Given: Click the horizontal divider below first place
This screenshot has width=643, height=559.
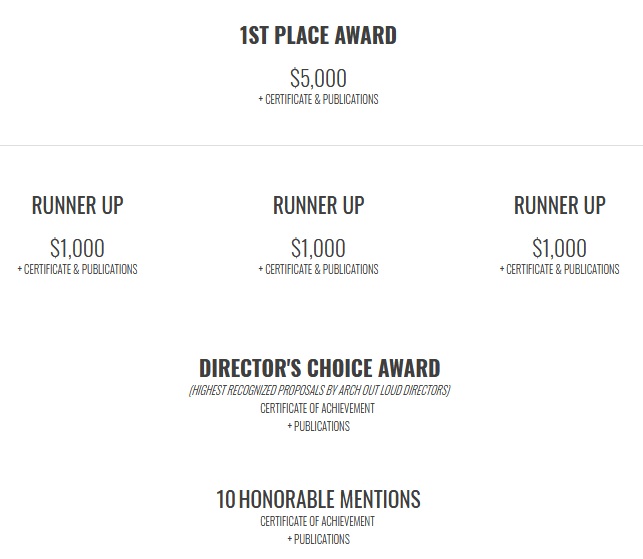Looking at the screenshot, I should tap(322, 145).
